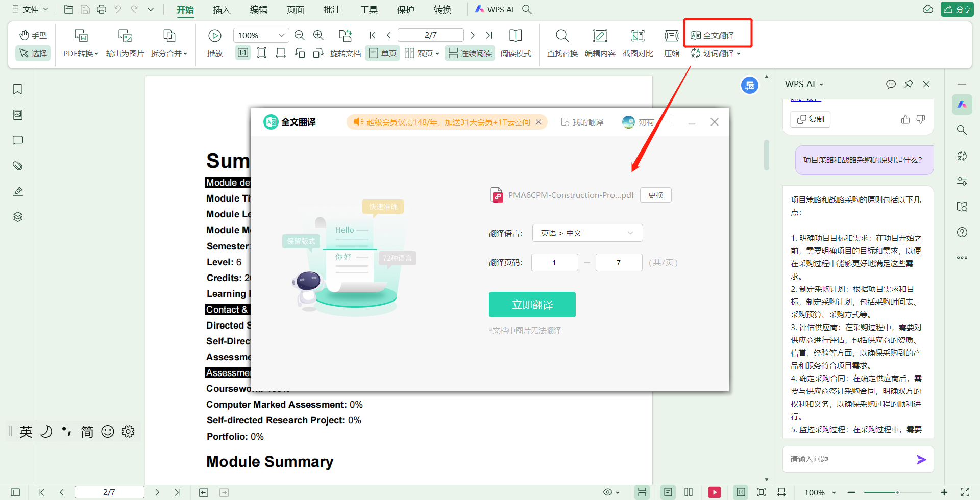Start the slideshow with 播放

tap(215, 43)
